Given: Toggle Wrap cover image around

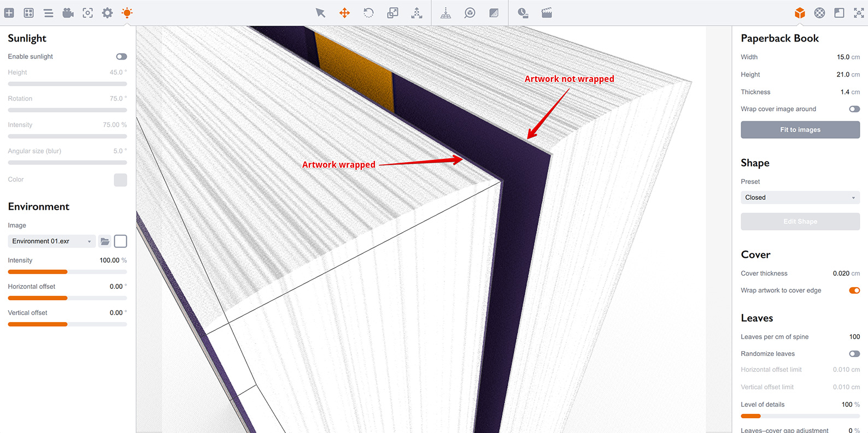Looking at the screenshot, I should click(x=854, y=109).
